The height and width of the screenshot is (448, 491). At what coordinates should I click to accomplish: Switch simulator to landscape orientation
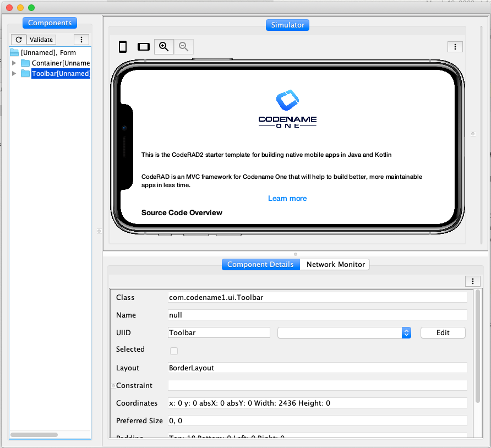pyautogui.click(x=144, y=47)
